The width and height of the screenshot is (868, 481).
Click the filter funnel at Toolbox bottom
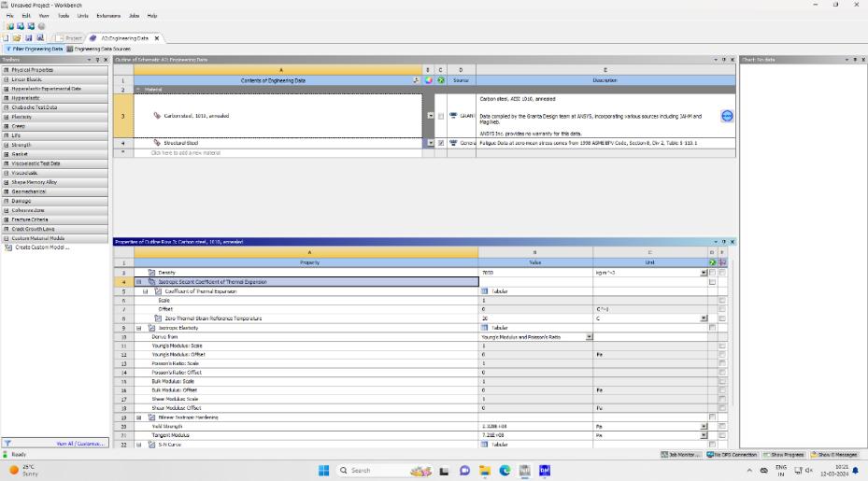point(7,444)
